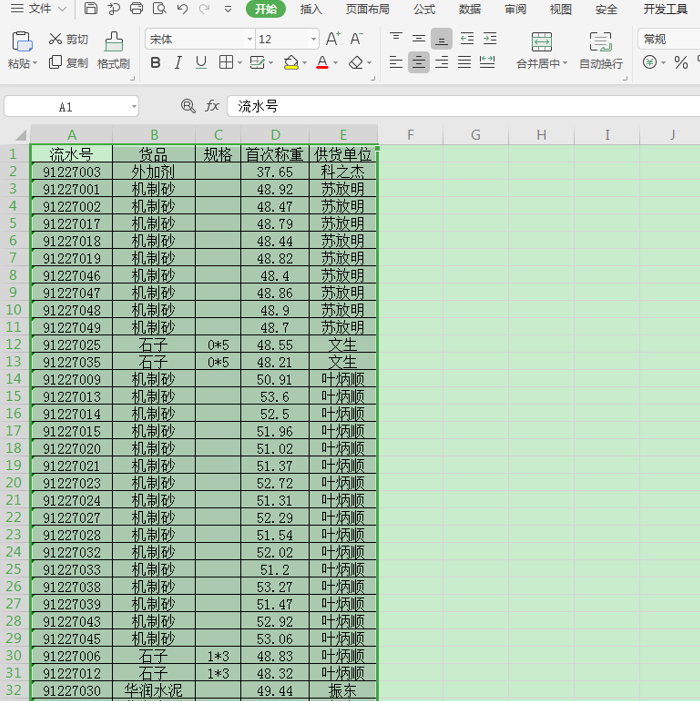Select column D header

[x=275, y=135]
